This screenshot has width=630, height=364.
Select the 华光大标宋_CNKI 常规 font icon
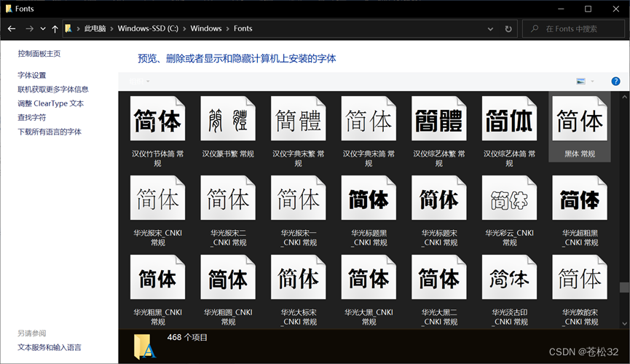(x=298, y=277)
